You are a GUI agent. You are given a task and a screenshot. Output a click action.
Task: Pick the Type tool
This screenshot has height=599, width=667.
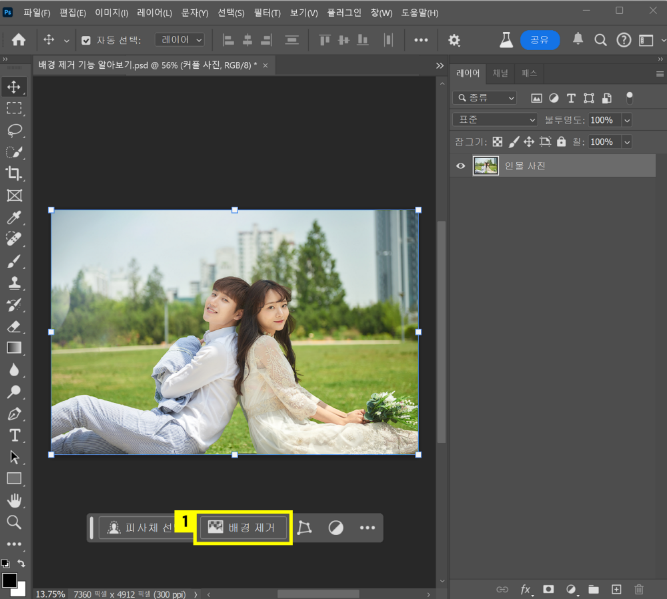(x=14, y=435)
